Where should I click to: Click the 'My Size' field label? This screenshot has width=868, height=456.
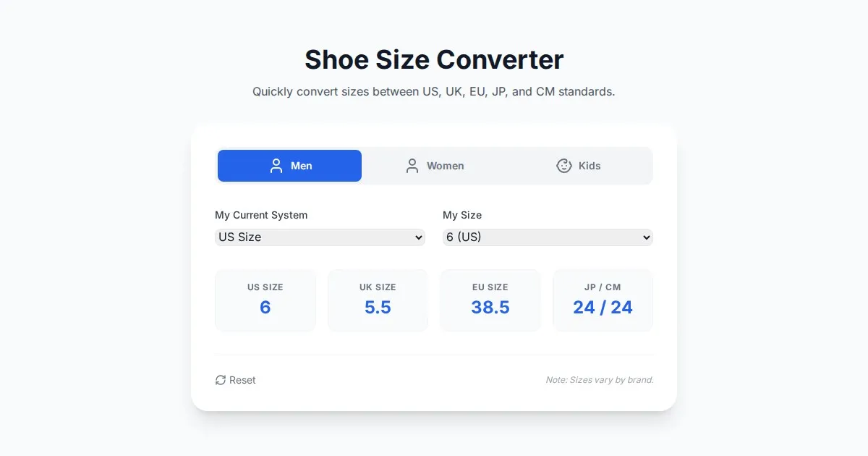[462, 215]
